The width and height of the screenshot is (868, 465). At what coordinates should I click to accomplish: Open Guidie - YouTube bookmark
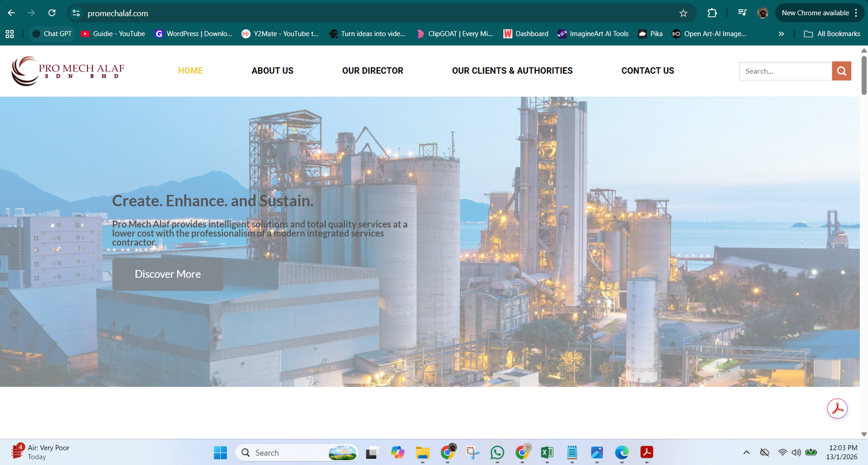pyautogui.click(x=113, y=34)
